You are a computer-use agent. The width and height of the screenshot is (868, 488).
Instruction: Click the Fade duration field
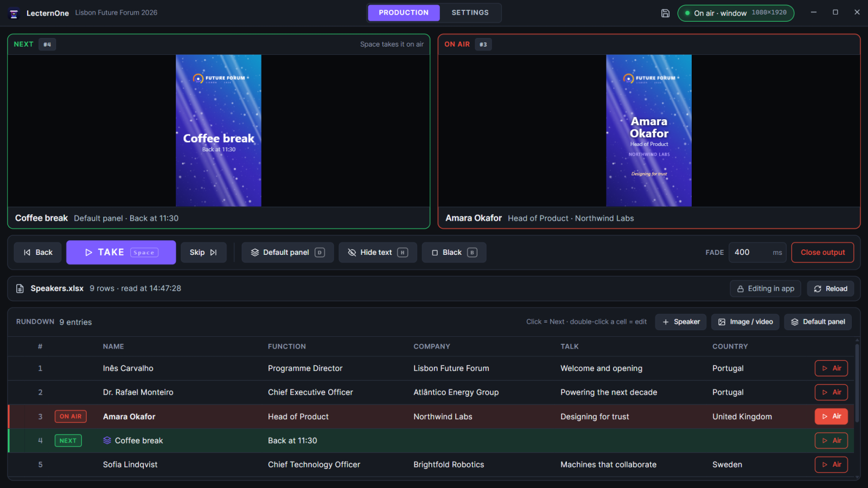tap(758, 253)
